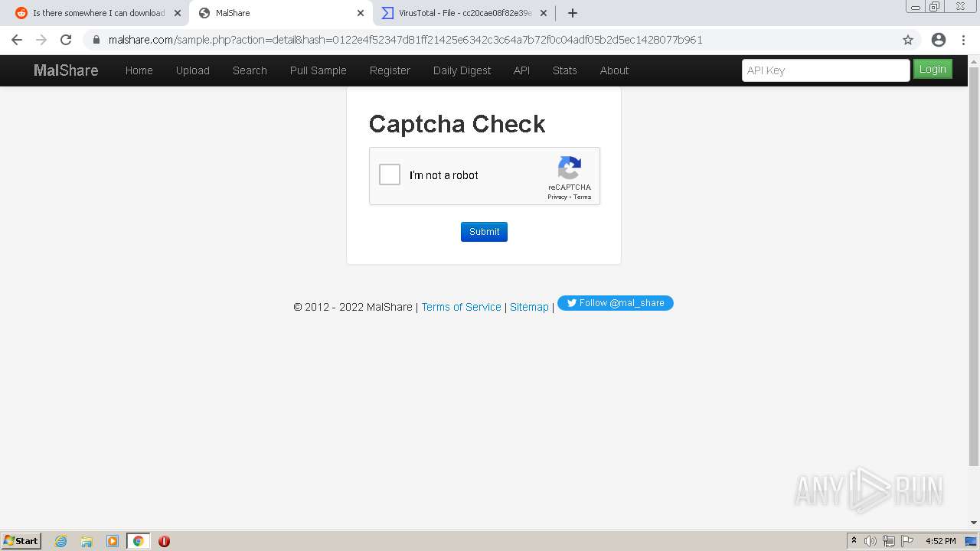The image size is (980, 551).
Task: Click the page scrollbar thumb
Action: [x=974, y=266]
